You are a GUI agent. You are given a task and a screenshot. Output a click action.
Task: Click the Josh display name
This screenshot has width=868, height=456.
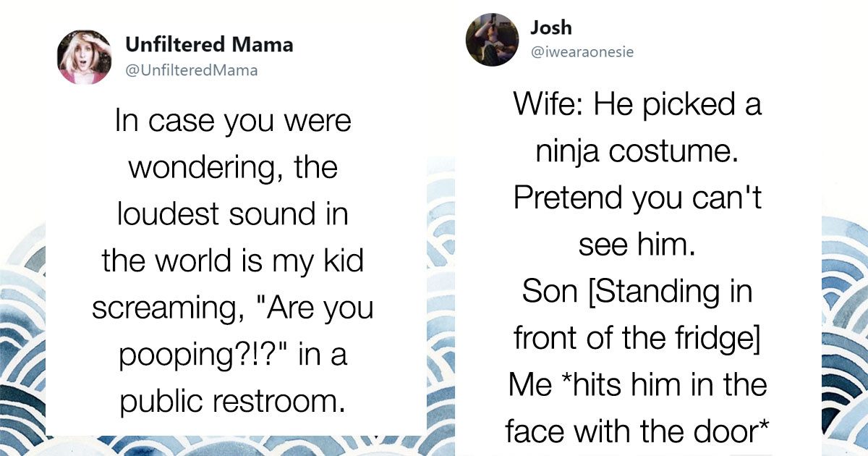click(550, 28)
